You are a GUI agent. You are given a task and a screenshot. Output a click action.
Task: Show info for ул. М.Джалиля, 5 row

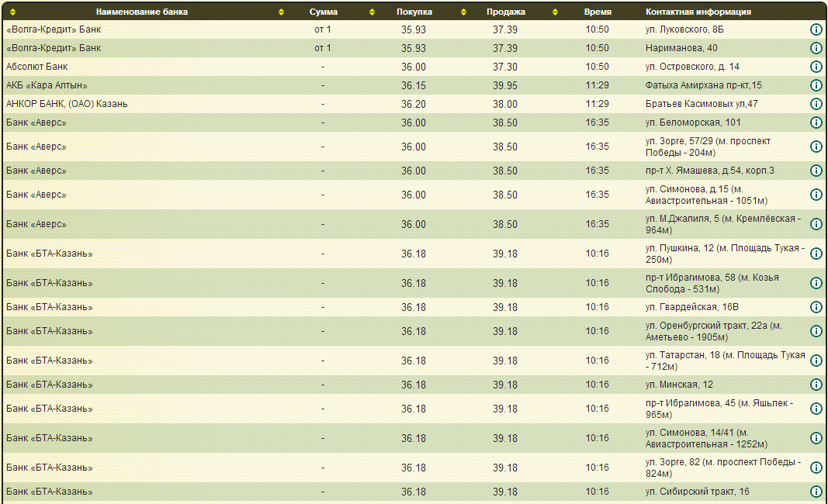[816, 224]
